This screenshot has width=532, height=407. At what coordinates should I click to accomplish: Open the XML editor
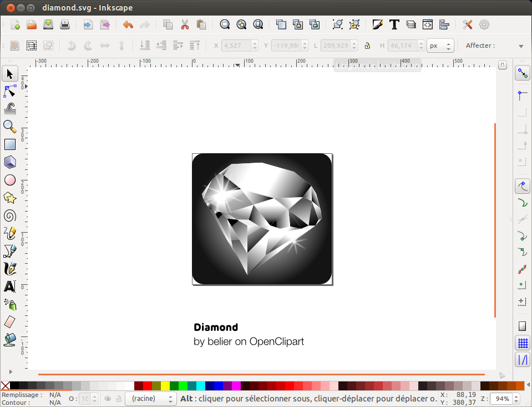427,24
